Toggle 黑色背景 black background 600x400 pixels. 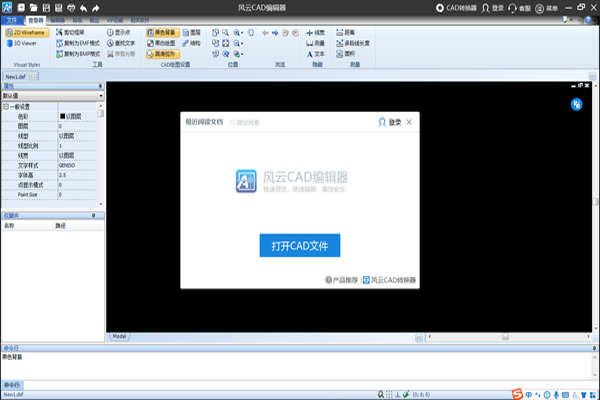pyautogui.click(x=162, y=33)
